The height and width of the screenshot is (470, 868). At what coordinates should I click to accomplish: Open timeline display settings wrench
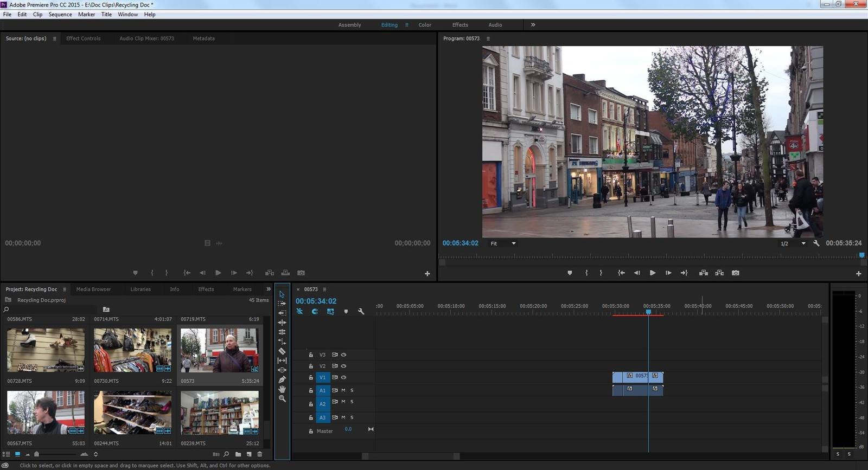coord(361,312)
